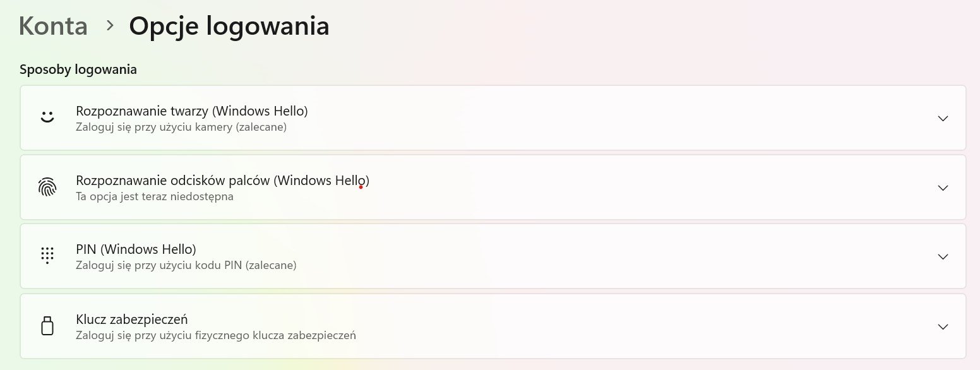Click the PIN keypad dots icon
Image resolution: width=980 pixels, height=370 pixels.
47,255
